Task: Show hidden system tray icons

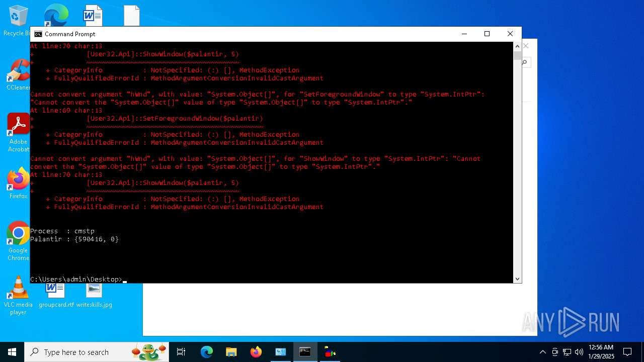Action: point(542,352)
